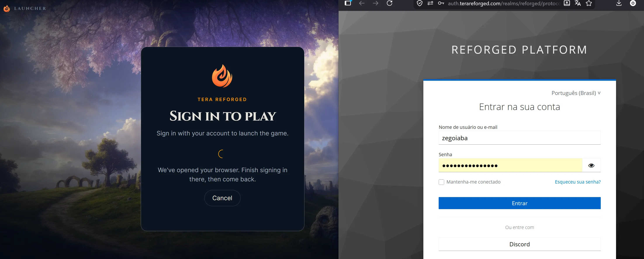
Task: Open browser sidebar panel icon
Action: [x=348, y=3]
